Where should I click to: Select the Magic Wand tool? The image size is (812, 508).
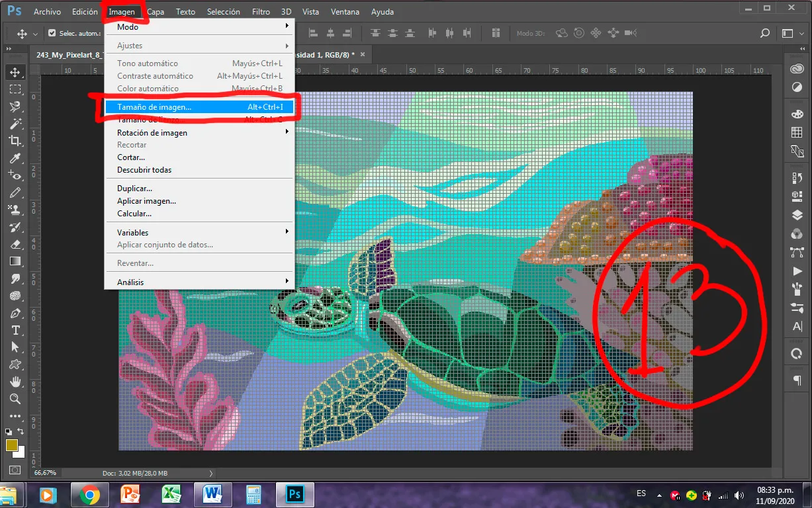click(15, 123)
